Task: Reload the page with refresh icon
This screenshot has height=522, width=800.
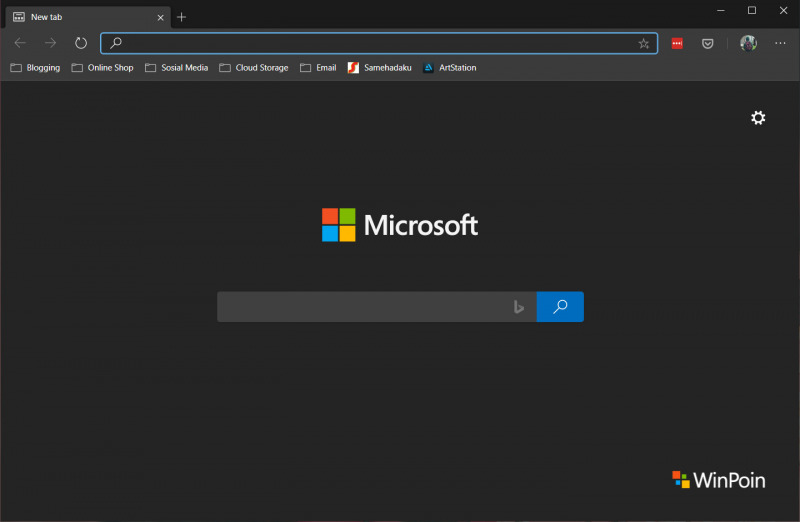Action: [81, 43]
